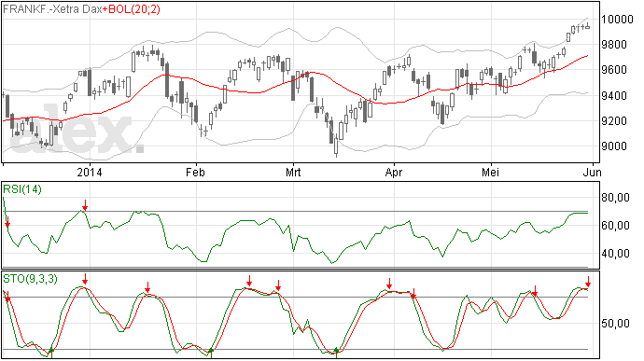Image resolution: width=644 pixels, height=361 pixels.
Task: Select the RSI(14) indicator label
Action: click(x=22, y=189)
